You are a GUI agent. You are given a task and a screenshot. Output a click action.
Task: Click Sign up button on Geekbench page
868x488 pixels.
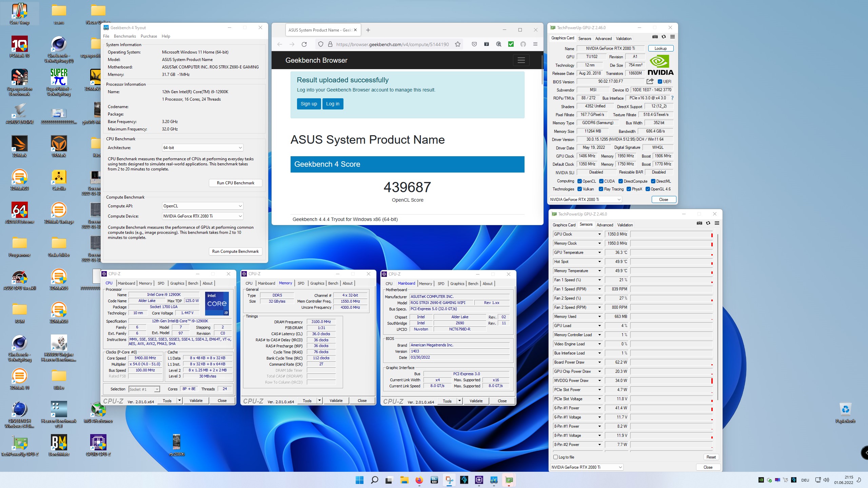pos(309,104)
